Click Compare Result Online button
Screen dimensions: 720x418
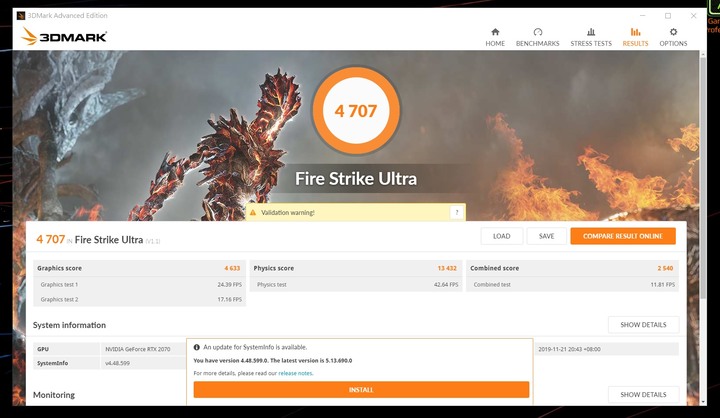[623, 236]
